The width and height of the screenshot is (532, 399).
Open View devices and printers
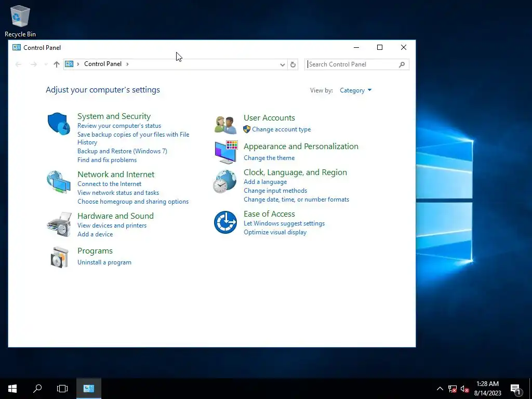click(x=112, y=225)
